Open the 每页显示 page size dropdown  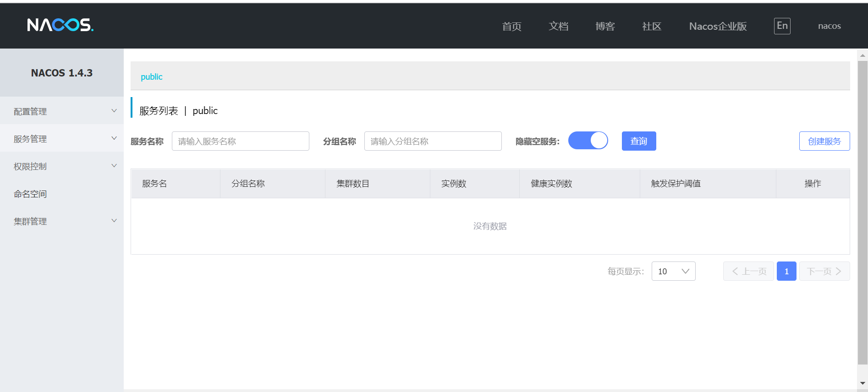[x=673, y=271]
